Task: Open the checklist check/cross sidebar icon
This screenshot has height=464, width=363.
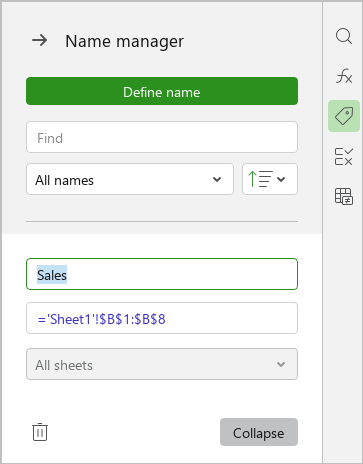Action: click(x=344, y=156)
